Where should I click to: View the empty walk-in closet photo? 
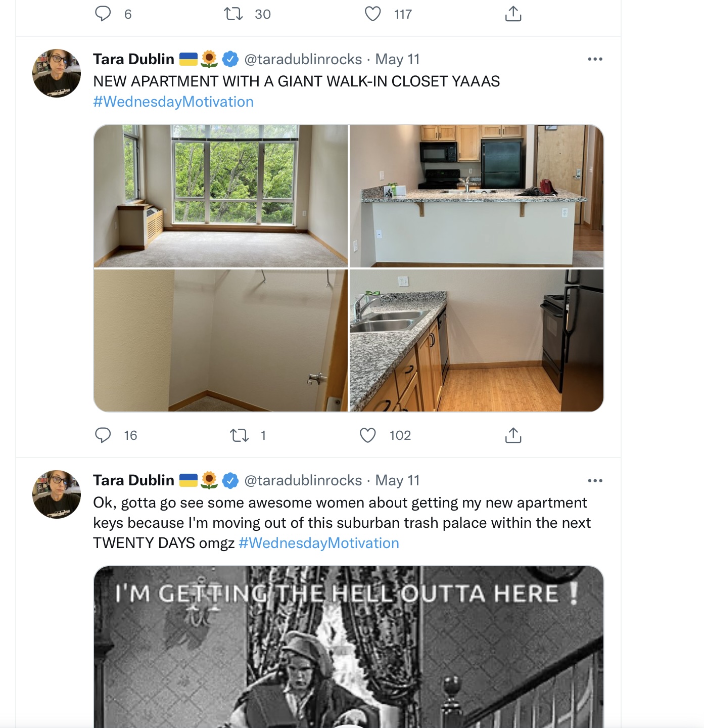[221, 340]
